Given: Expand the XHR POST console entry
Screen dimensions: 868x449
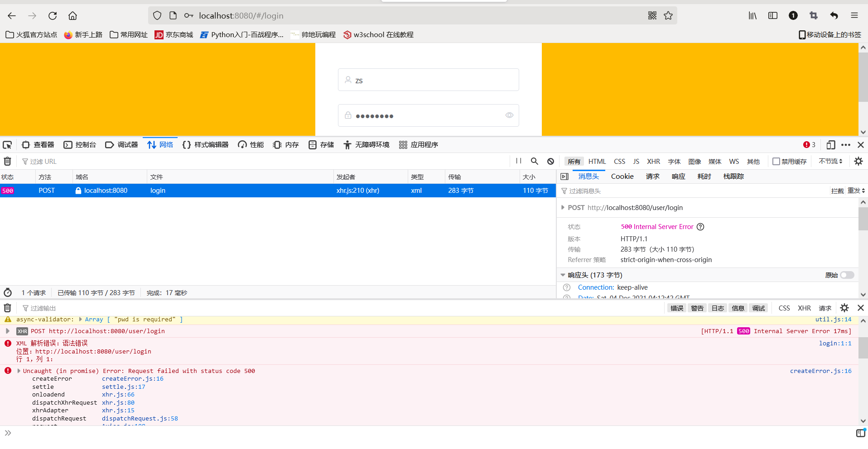Looking at the screenshot, I should point(8,331).
